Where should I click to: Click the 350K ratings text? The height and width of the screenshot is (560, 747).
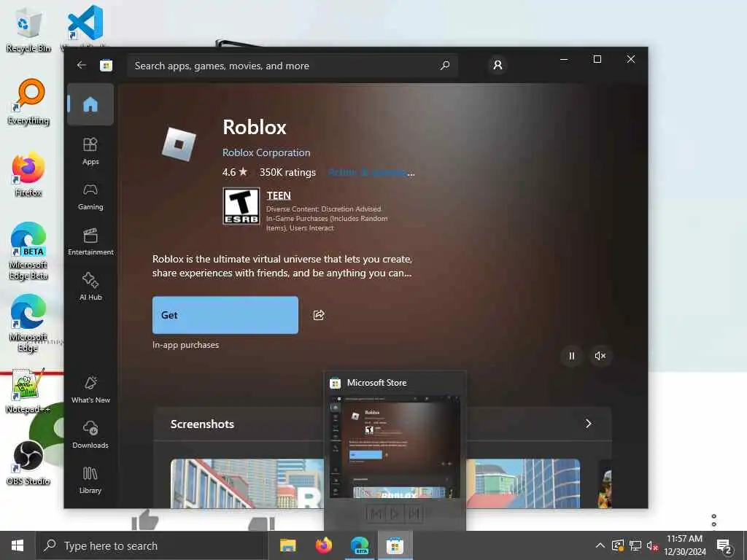pyautogui.click(x=287, y=172)
